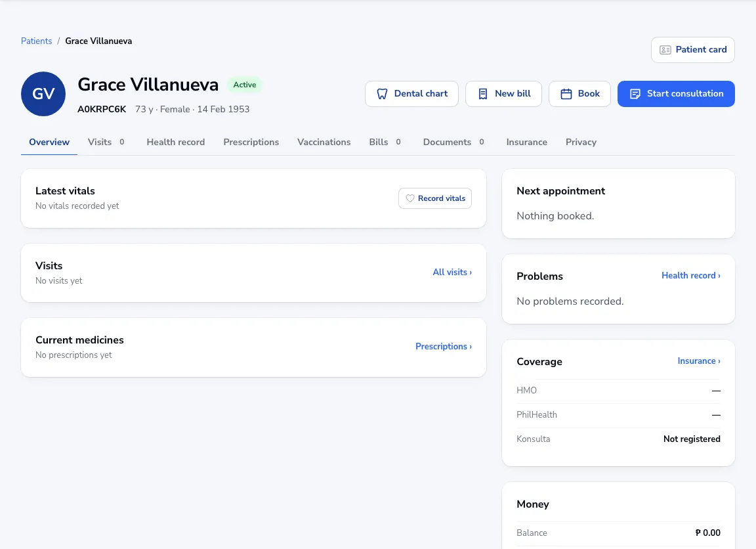Click the ₱ 0.00 balance value
This screenshot has height=549, width=756.
click(x=708, y=533)
